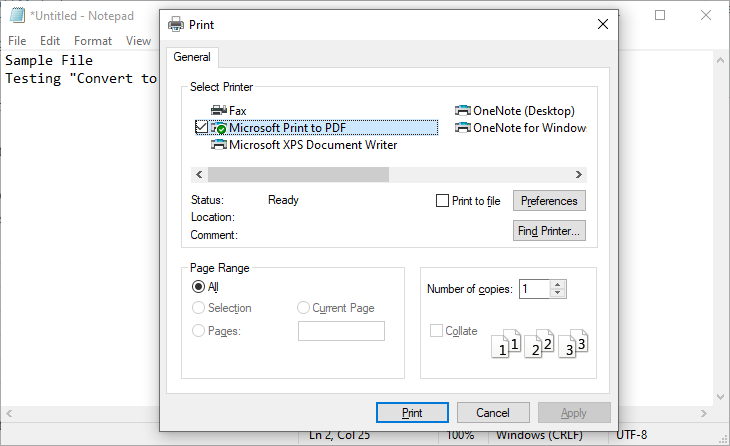Click the Find Printer button

[549, 231]
